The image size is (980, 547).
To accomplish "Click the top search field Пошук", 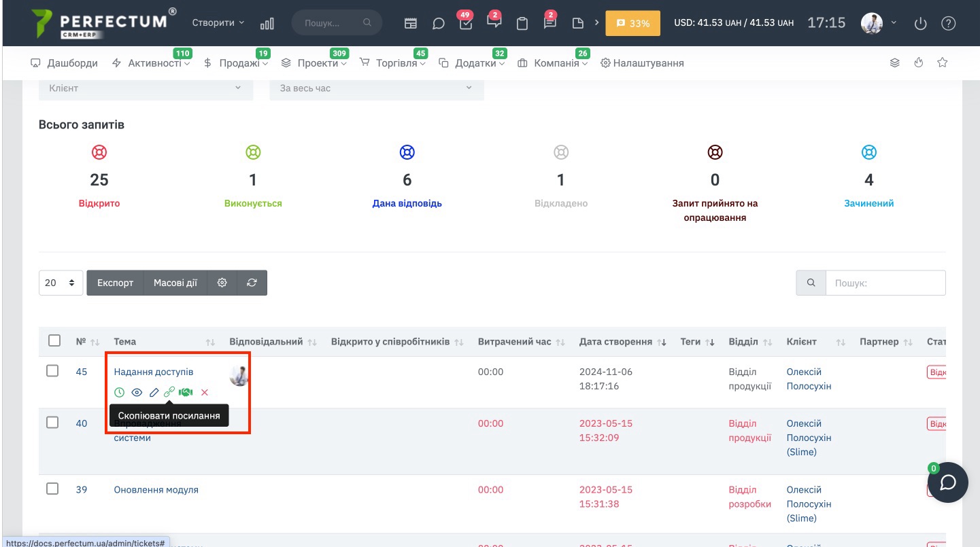I will coord(337,23).
